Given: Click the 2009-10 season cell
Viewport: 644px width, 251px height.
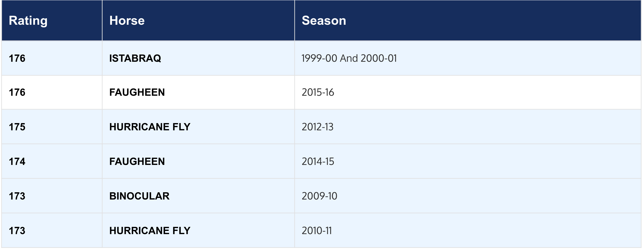Looking at the screenshot, I should 468,196.
